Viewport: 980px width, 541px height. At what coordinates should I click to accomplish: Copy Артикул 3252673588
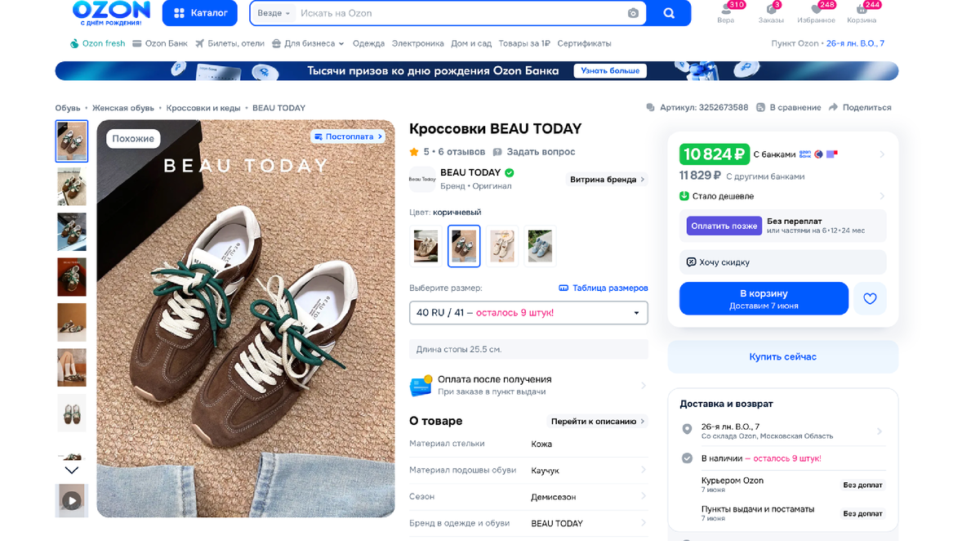697,108
